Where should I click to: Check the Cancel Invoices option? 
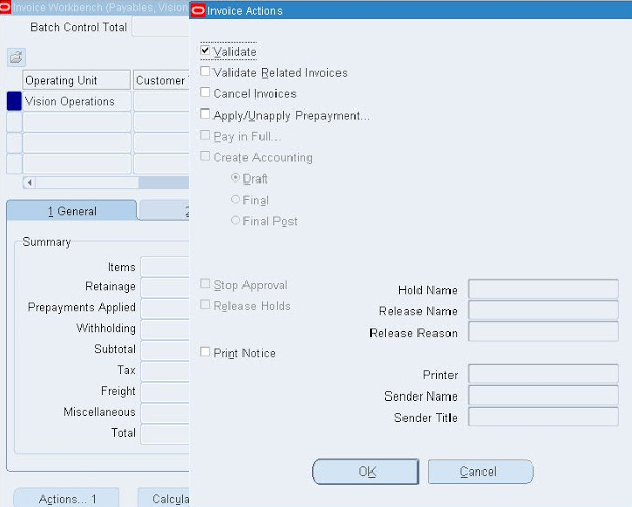tap(205, 92)
